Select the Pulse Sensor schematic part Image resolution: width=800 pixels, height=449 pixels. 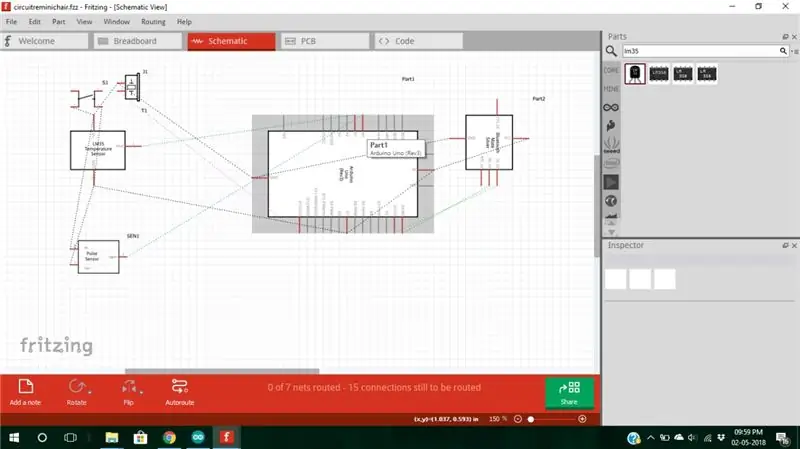click(x=98, y=257)
